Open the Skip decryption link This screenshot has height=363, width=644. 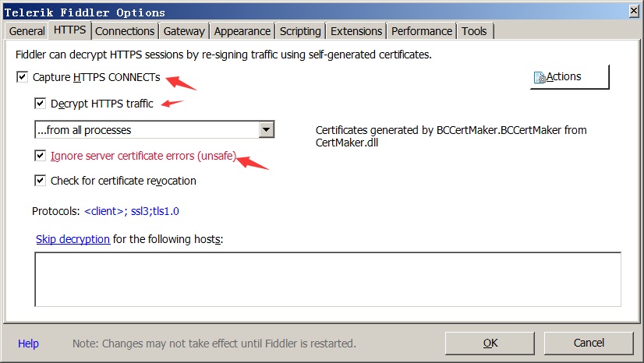pyautogui.click(x=73, y=239)
